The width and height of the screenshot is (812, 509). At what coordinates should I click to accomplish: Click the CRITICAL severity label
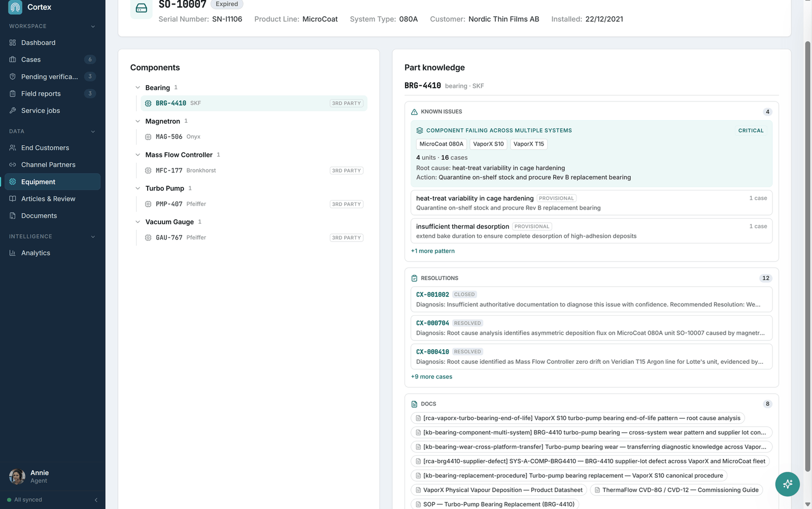(x=751, y=130)
